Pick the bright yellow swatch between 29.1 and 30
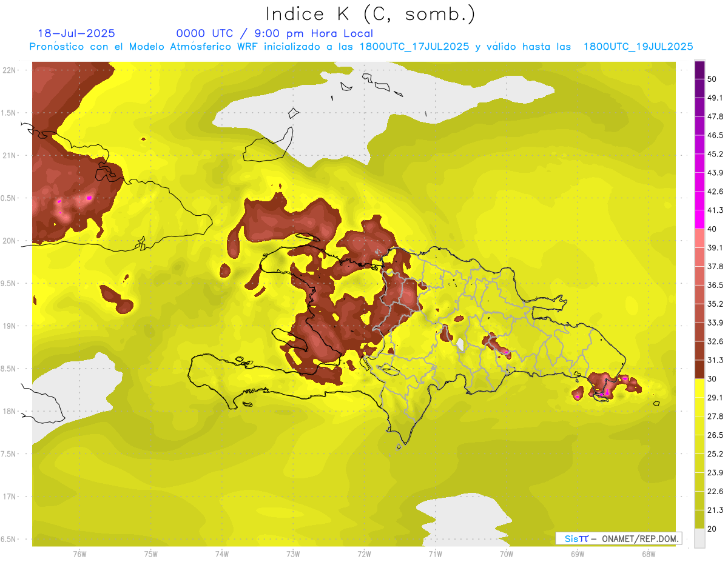Screen dimensions: 728x562 point(699,388)
